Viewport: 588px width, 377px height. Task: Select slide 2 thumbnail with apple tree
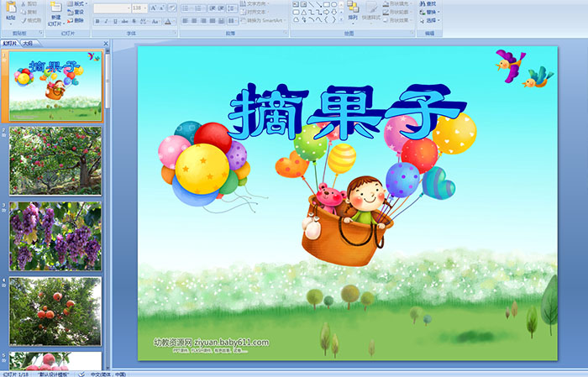[x=55, y=161]
